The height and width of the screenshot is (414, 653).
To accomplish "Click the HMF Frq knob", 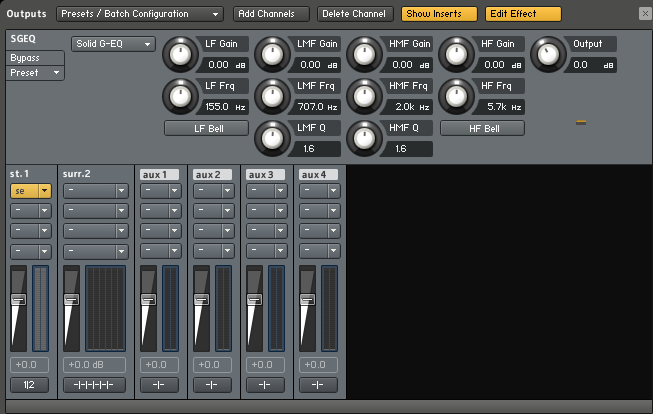I will tap(364, 97).
